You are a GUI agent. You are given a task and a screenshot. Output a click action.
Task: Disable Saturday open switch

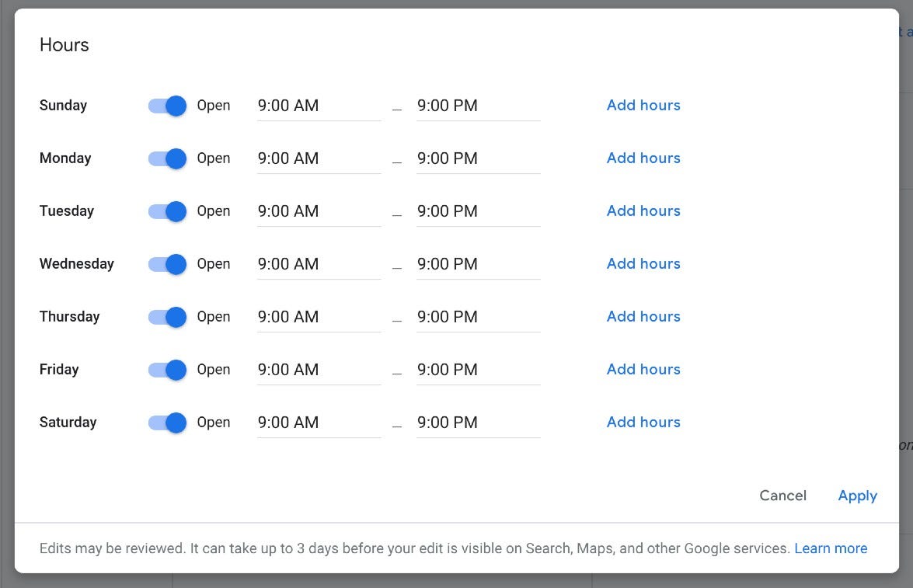click(168, 423)
